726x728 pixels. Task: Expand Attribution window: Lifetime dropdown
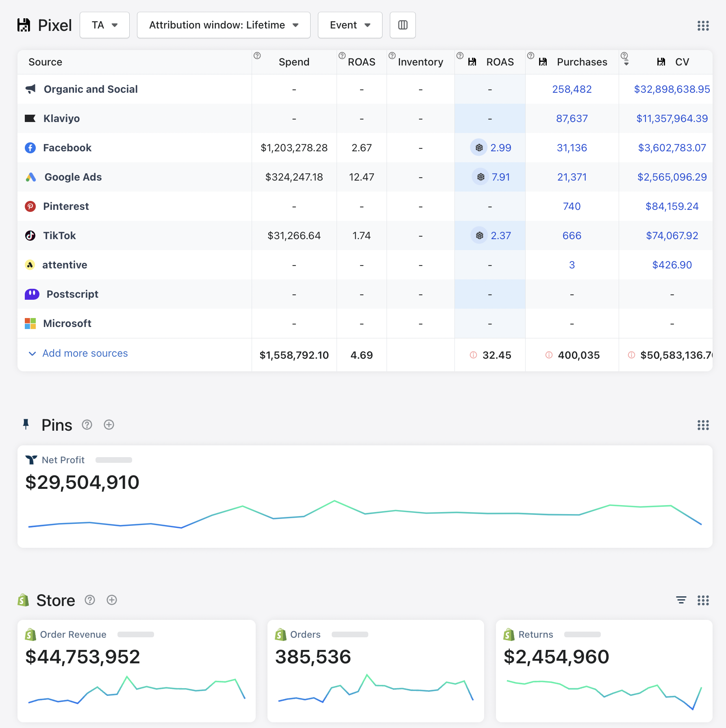pyautogui.click(x=224, y=25)
